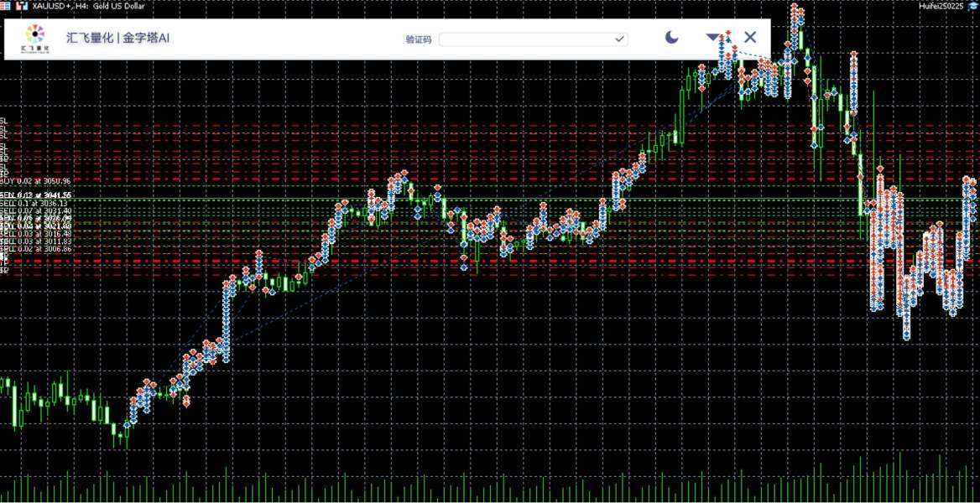Close the 汇飞量化 panel with the X

coord(750,38)
